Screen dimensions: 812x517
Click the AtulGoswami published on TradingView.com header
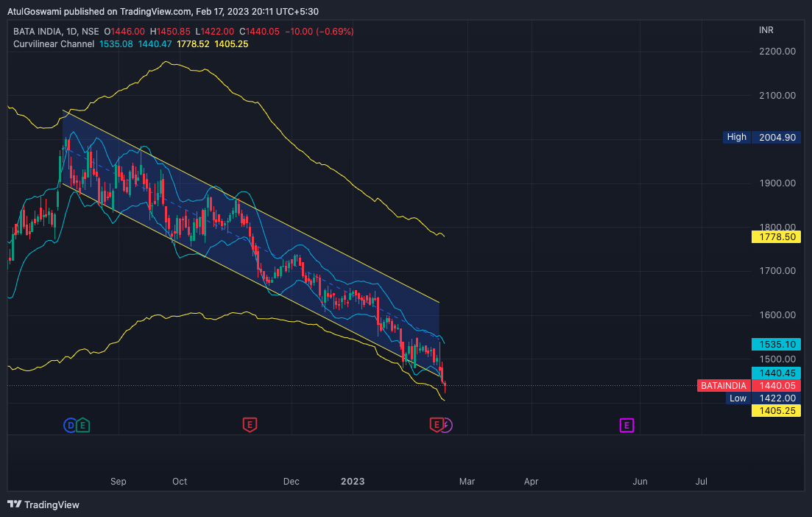click(x=163, y=11)
